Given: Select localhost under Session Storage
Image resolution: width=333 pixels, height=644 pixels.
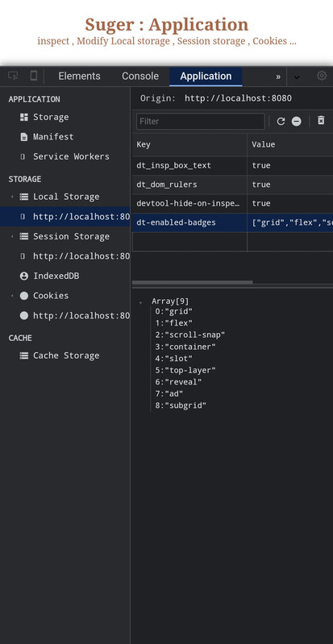Looking at the screenshot, I should (x=65, y=256).
